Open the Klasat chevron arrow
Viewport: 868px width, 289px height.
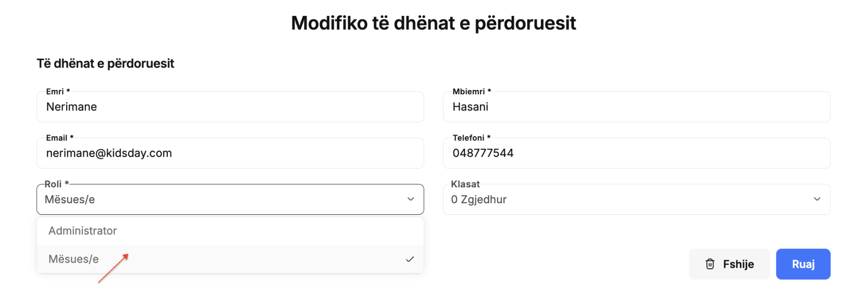tap(817, 199)
